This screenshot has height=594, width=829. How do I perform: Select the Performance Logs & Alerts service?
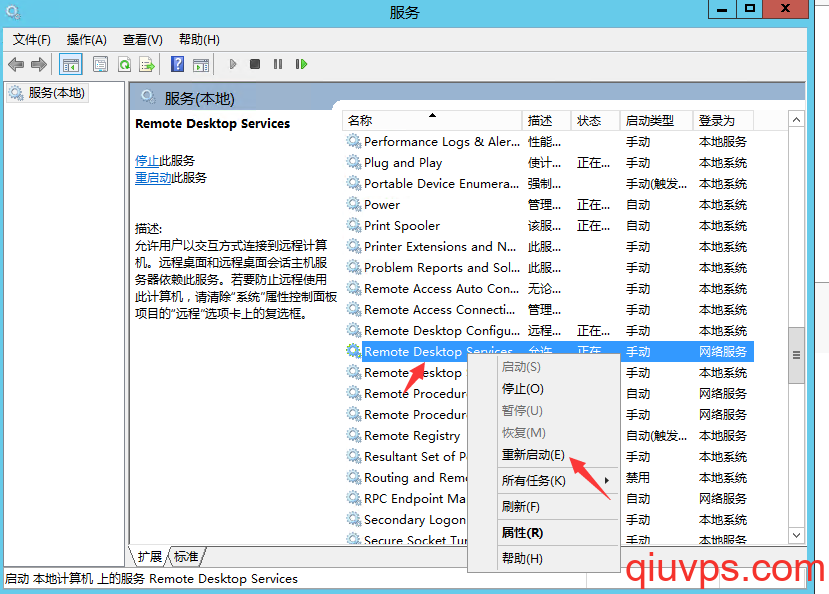coord(548,141)
